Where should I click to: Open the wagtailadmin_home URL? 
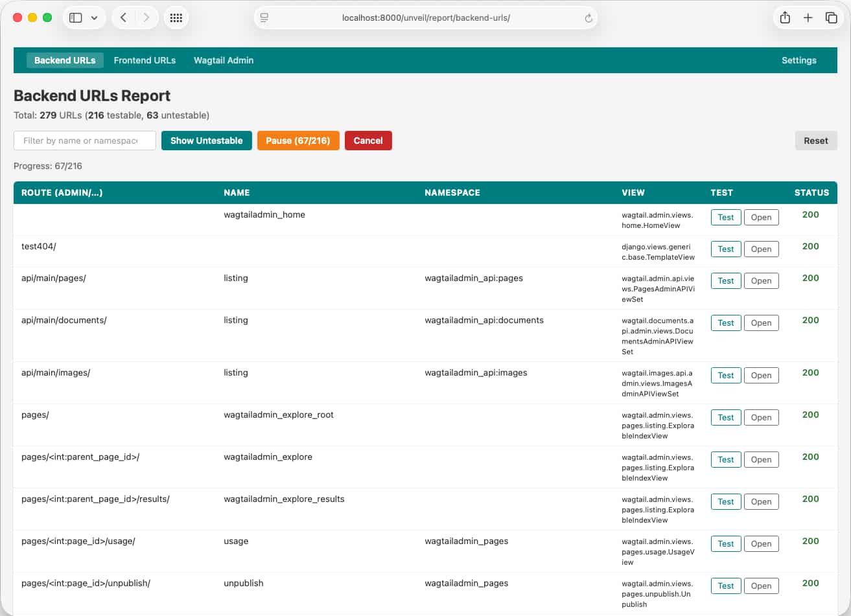(761, 218)
